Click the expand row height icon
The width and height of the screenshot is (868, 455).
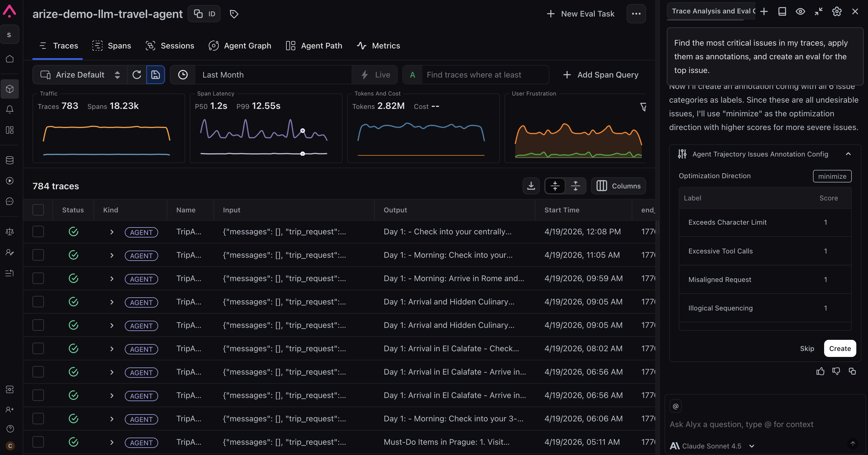(576, 186)
